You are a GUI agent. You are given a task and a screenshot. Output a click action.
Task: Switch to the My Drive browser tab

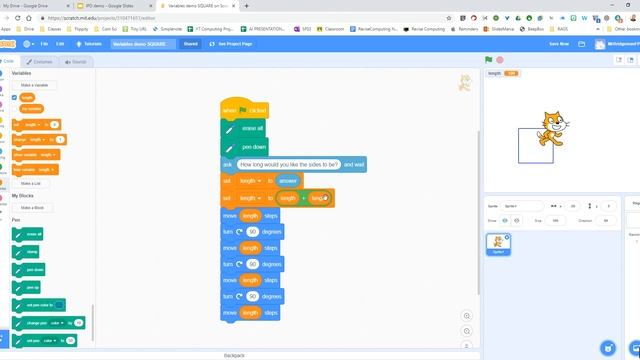35,6
